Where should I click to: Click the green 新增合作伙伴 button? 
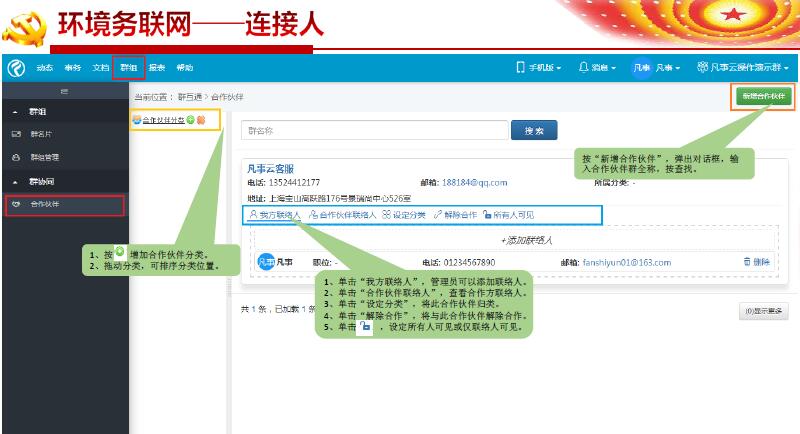point(764,96)
